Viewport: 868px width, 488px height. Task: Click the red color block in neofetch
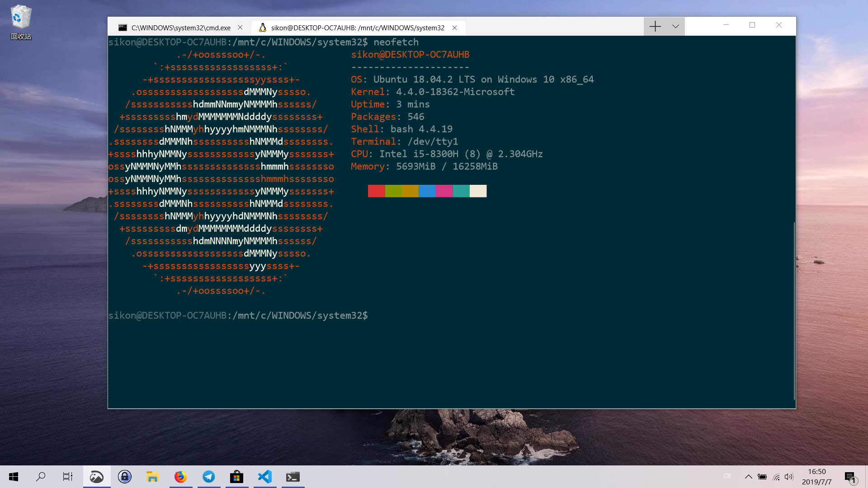(376, 191)
